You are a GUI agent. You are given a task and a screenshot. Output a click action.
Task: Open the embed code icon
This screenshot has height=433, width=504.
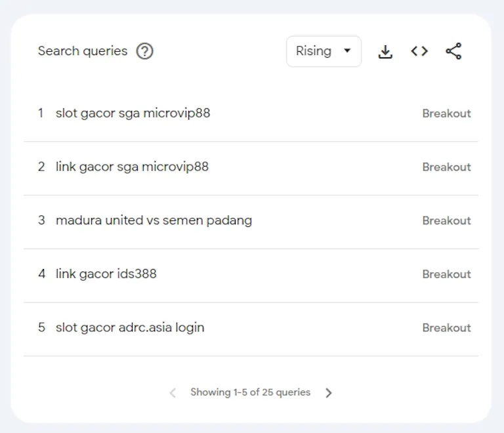[x=419, y=51]
